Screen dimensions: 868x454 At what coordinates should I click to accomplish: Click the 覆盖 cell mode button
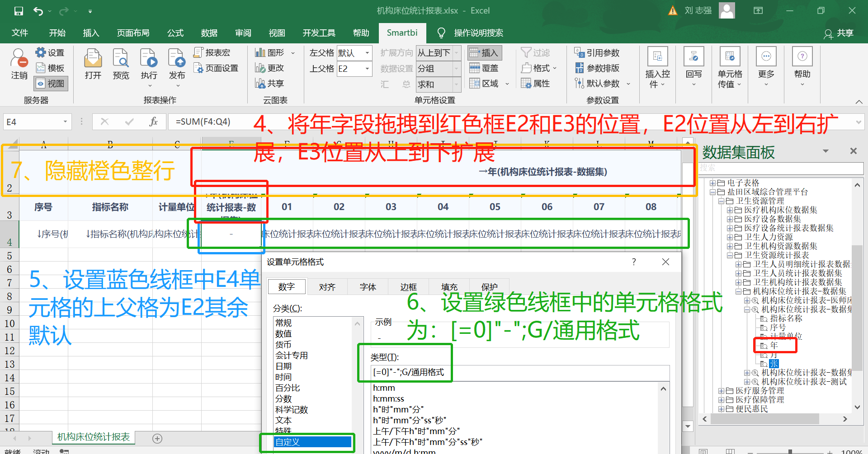coord(484,68)
